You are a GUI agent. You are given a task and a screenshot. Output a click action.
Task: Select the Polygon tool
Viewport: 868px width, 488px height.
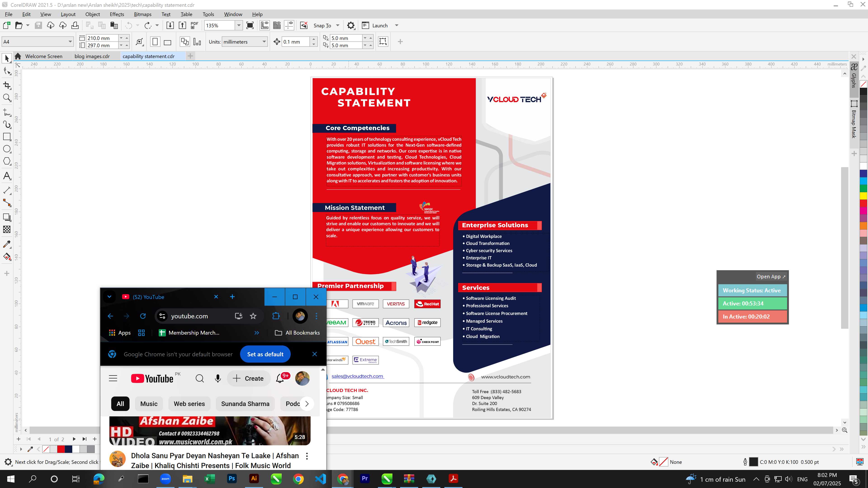(7, 161)
